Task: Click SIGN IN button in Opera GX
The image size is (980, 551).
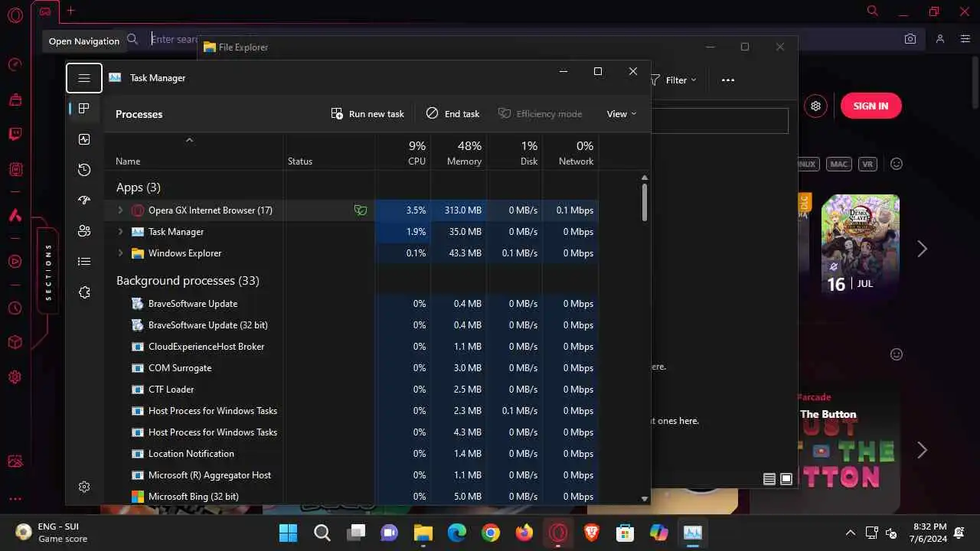Action: coord(871,106)
